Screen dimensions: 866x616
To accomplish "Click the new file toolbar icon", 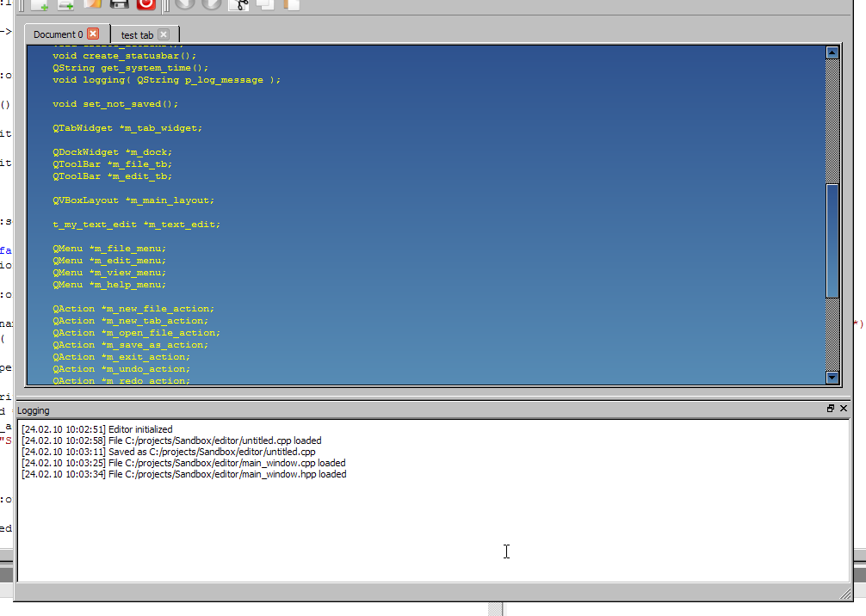I will (x=39, y=5).
